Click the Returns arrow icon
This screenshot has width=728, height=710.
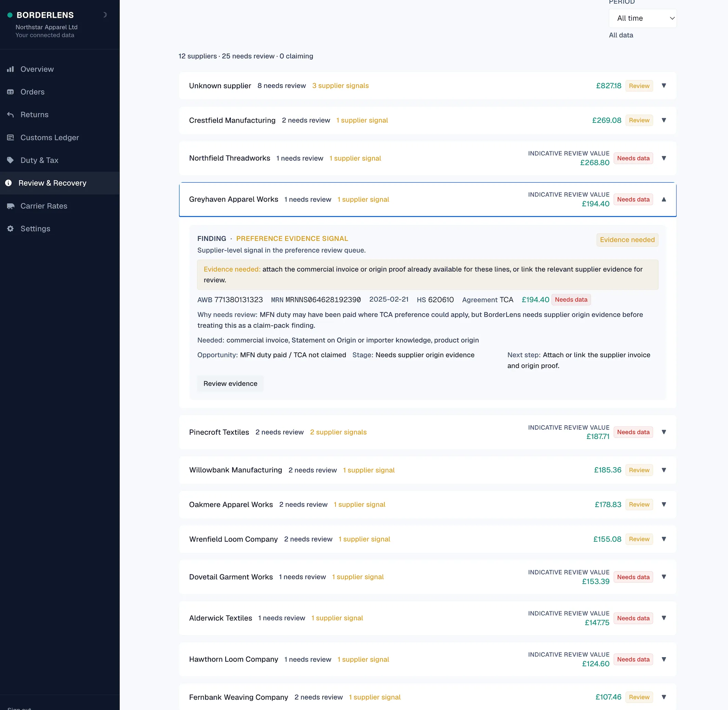coord(11,115)
